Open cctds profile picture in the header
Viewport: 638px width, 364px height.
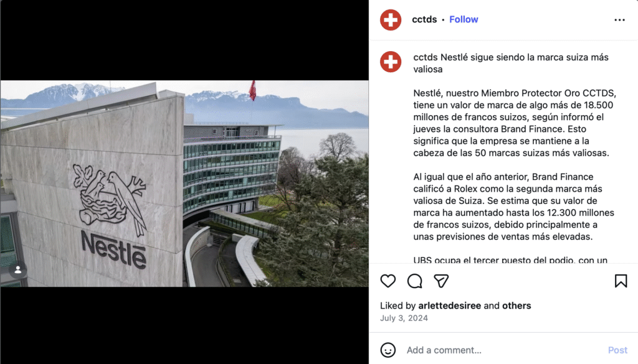click(x=391, y=19)
